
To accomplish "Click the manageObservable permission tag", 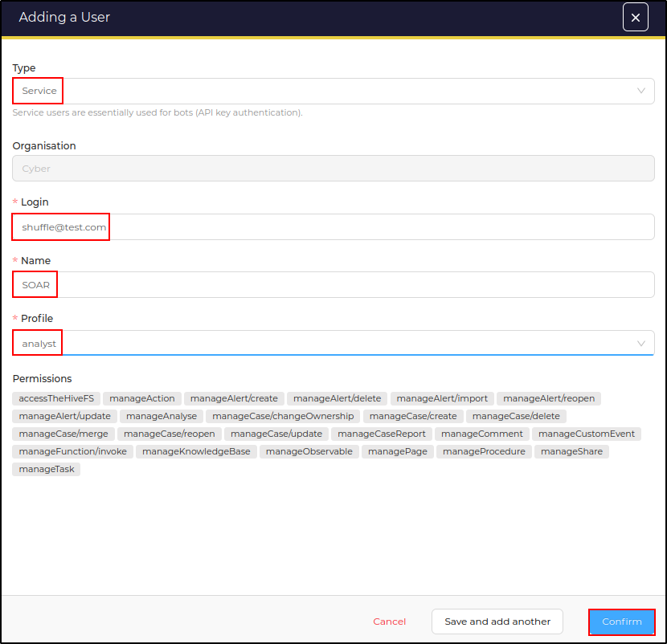I will click(x=309, y=451).
